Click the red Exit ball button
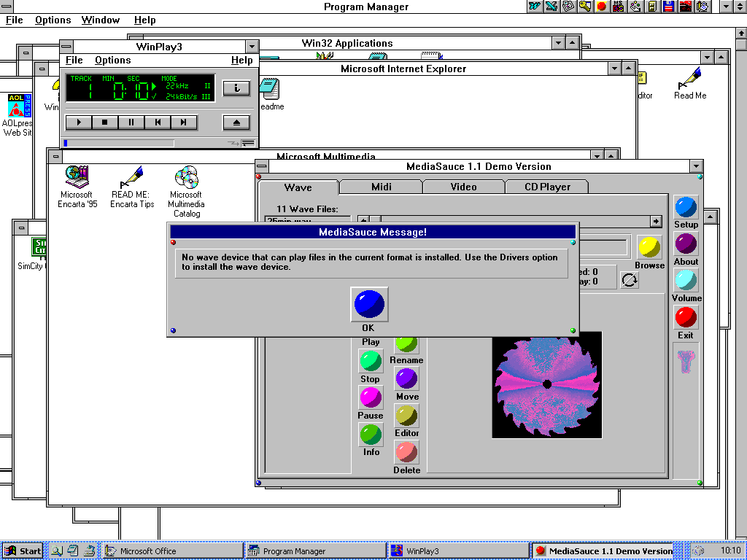This screenshot has height=560, width=747. (x=686, y=317)
